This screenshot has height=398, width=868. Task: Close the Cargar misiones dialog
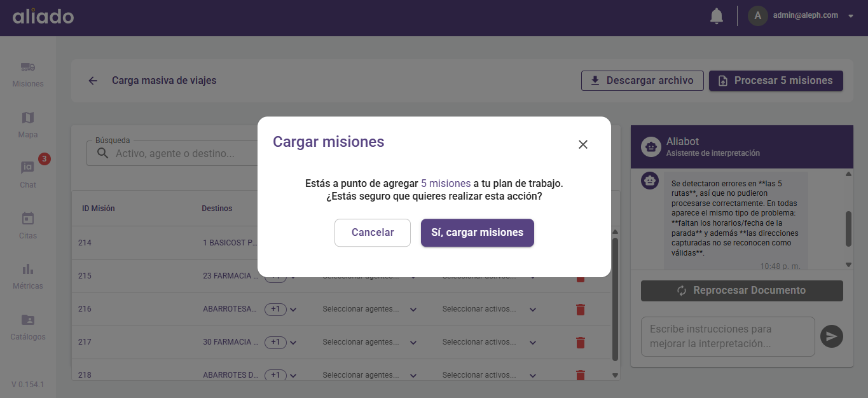click(582, 144)
